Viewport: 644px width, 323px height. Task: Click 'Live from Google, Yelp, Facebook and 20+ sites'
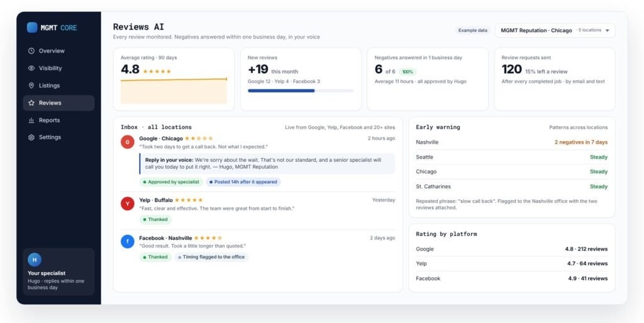tap(340, 127)
